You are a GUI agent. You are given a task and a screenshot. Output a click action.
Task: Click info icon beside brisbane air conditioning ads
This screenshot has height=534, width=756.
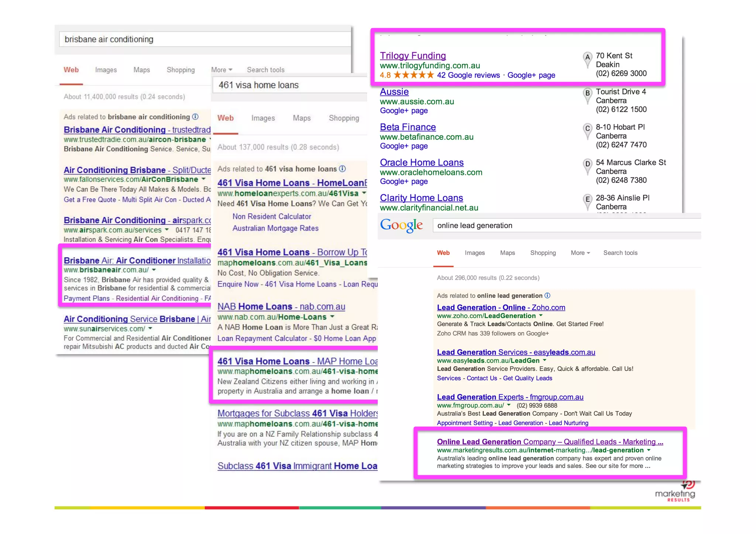(195, 117)
